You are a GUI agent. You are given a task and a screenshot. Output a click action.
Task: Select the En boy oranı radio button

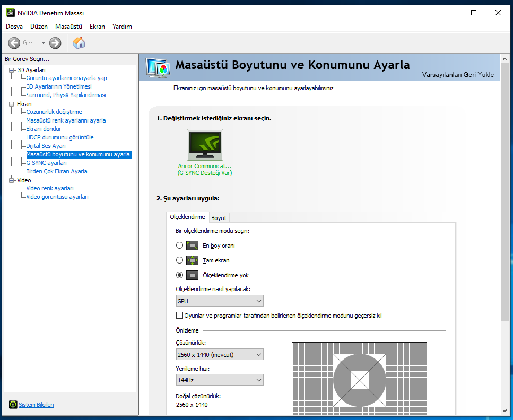point(180,246)
